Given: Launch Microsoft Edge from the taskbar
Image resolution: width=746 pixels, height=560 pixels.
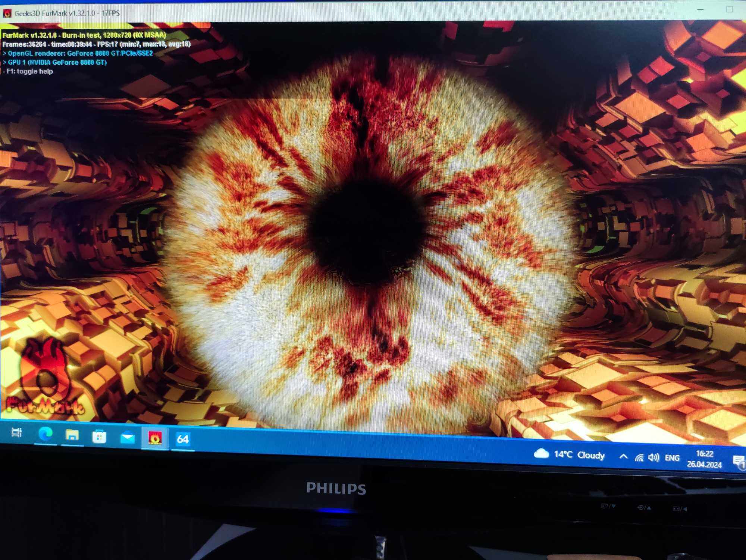Looking at the screenshot, I should coord(46,434).
